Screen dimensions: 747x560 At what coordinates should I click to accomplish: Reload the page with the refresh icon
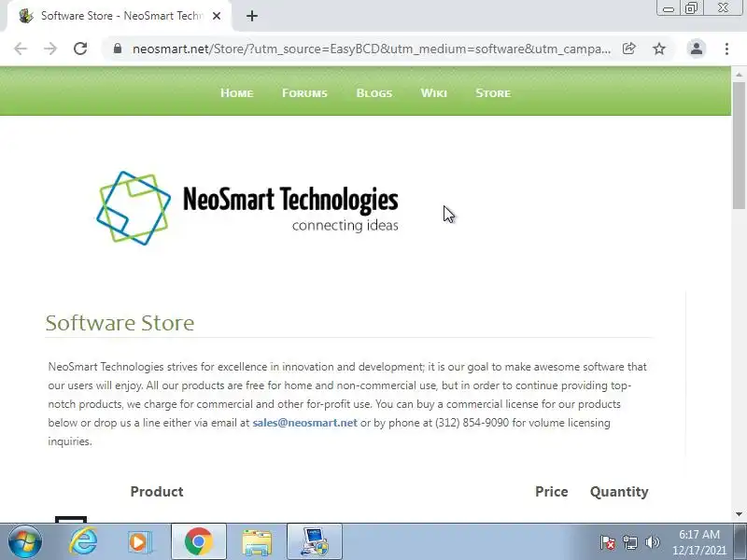pyautogui.click(x=80, y=49)
